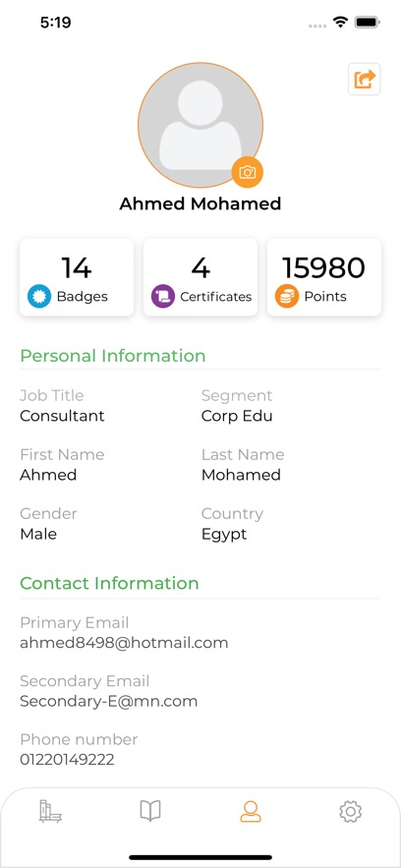
Task: Open the open-book tab icon
Action: [x=150, y=811]
